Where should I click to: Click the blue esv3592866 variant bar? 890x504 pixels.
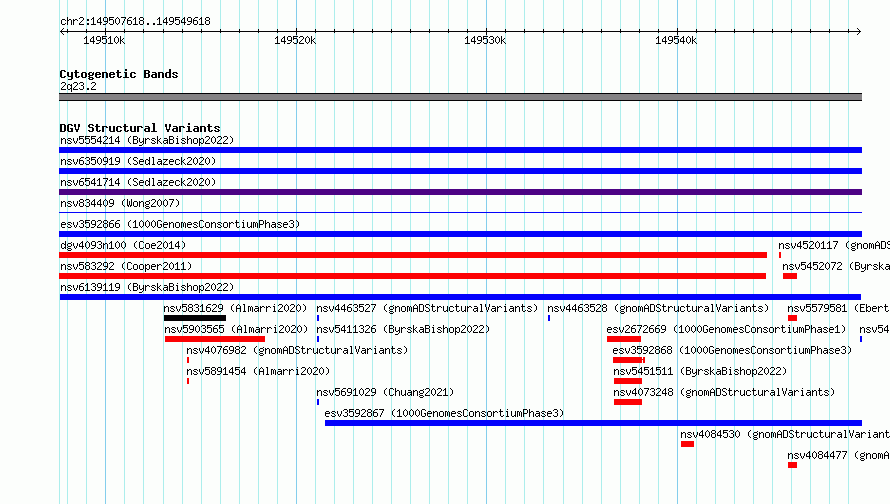point(460,234)
